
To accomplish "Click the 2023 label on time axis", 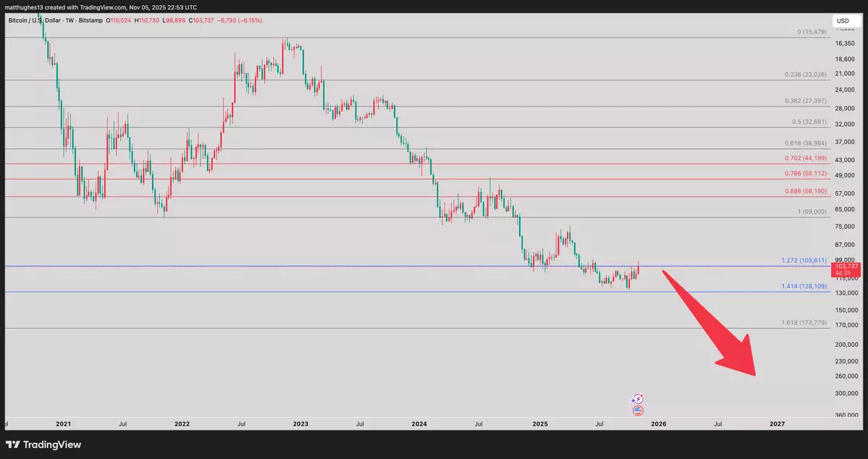I will pos(300,423).
